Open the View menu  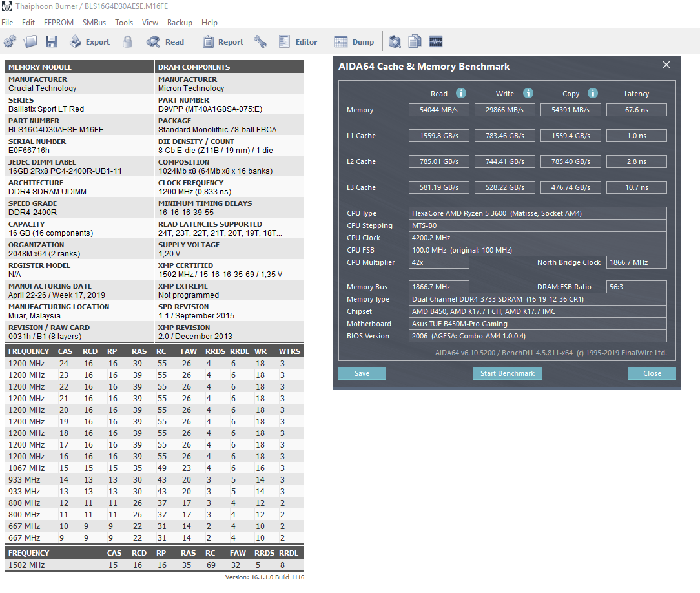[150, 23]
